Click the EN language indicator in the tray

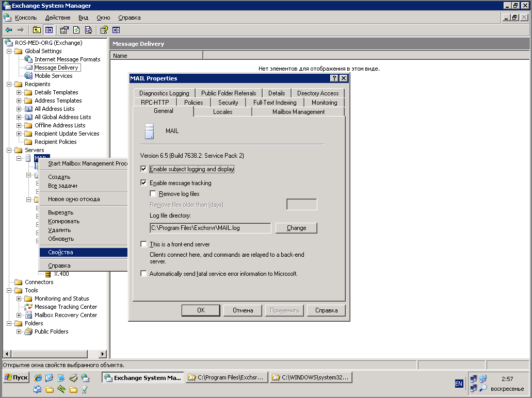(459, 384)
